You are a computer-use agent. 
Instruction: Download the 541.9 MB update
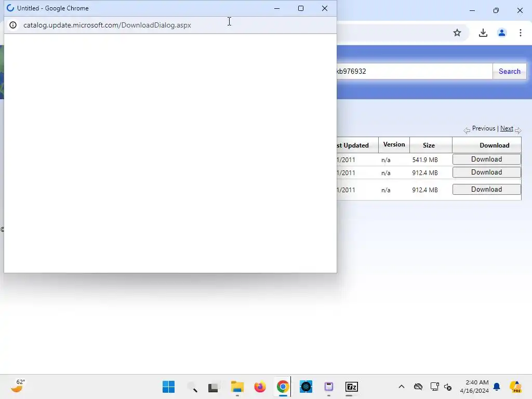pos(486,159)
